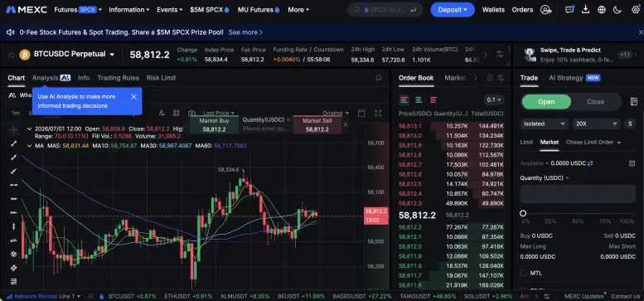Show only bids green order book view

(x=419, y=100)
